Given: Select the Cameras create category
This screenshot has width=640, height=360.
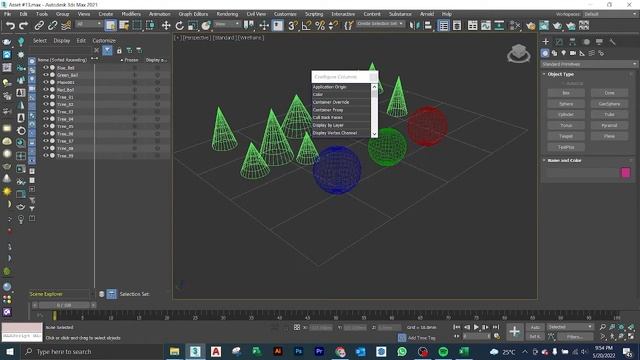Looking at the screenshot, I should point(573,53).
